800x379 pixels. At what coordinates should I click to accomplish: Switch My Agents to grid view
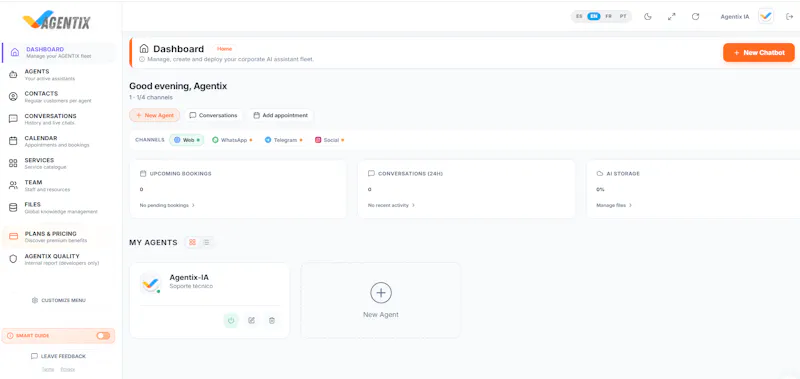pos(192,242)
